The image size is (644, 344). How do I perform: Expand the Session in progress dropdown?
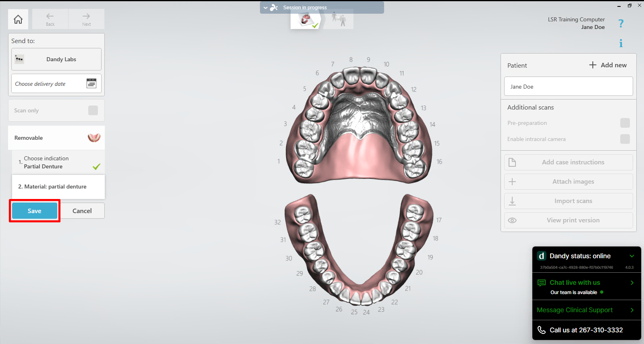point(266,8)
